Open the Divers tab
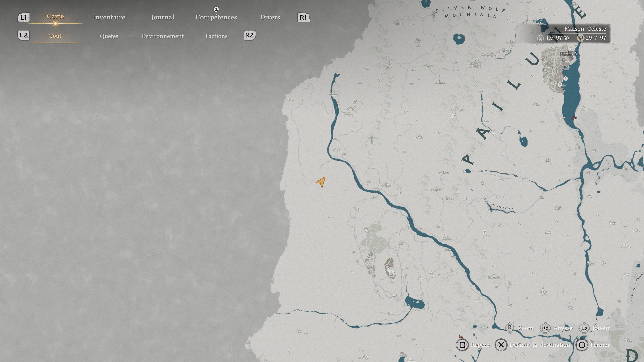Viewport: 644px width, 362px height. (270, 17)
